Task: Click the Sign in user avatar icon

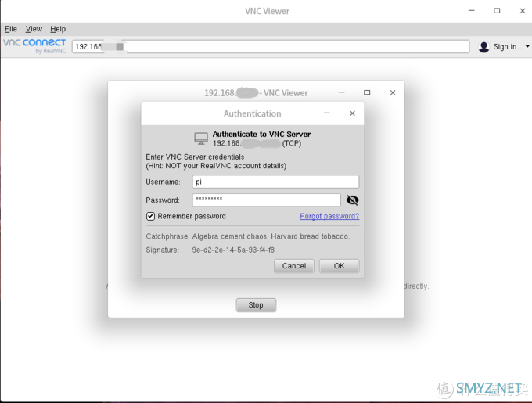Action: pos(483,46)
